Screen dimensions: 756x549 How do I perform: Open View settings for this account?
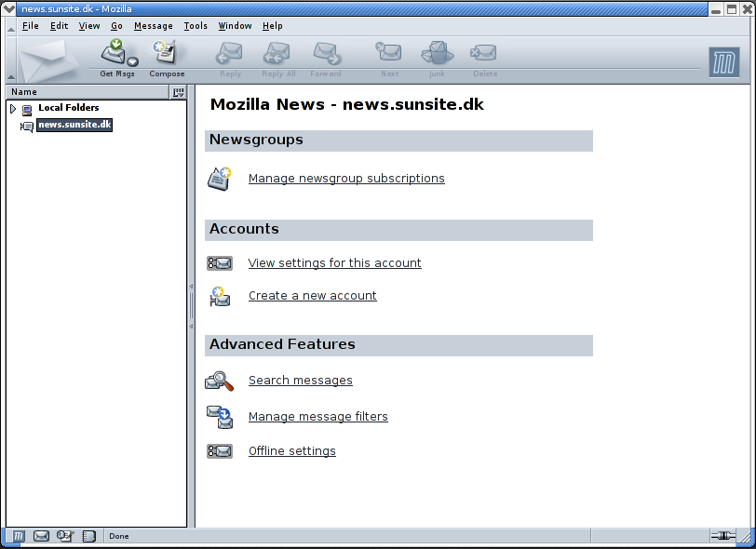pyautogui.click(x=334, y=263)
